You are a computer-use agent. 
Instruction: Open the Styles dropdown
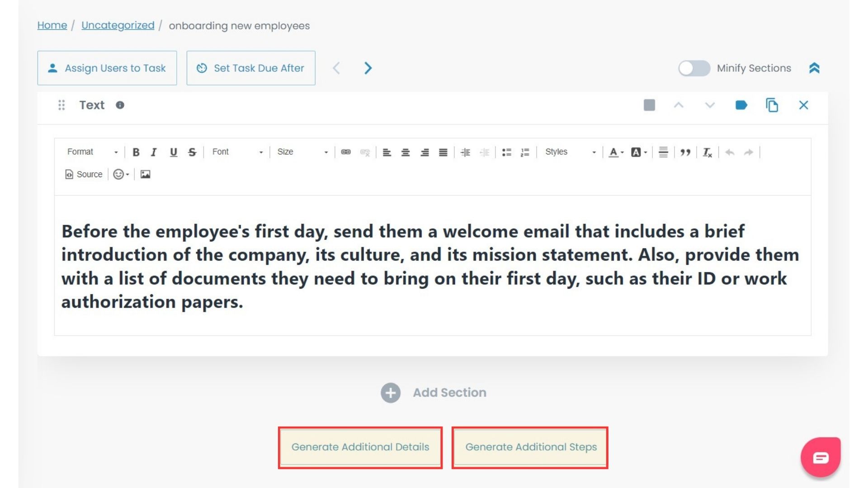(569, 152)
